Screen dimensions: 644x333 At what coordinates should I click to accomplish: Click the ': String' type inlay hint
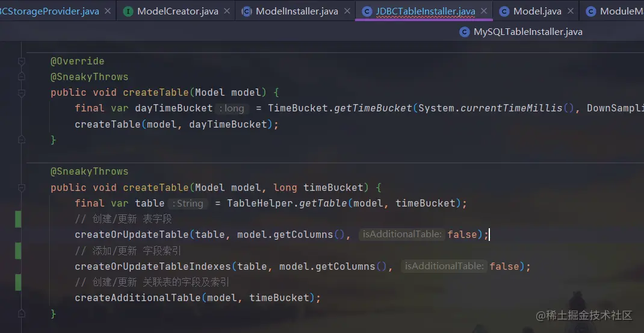click(x=188, y=204)
